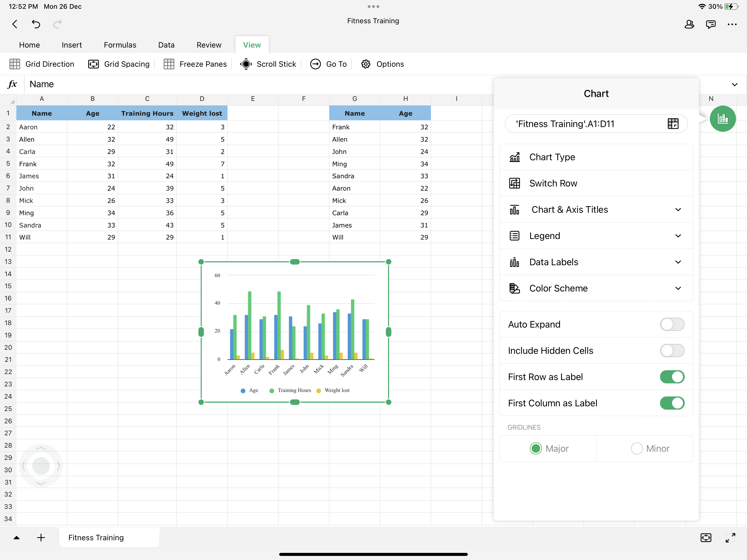Screen dimensions: 747x560
Task: Open Freeze Panes tool
Action: [195, 64]
